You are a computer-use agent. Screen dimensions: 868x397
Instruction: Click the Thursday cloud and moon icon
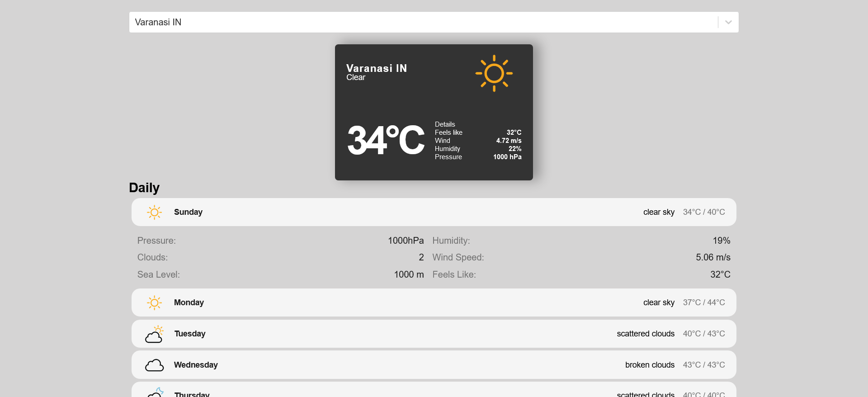pyautogui.click(x=154, y=392)
